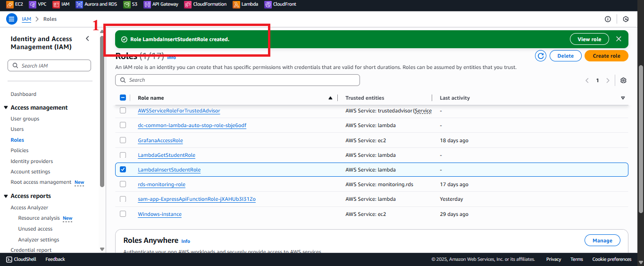Open roles table preferences gear

coord(623,80)
